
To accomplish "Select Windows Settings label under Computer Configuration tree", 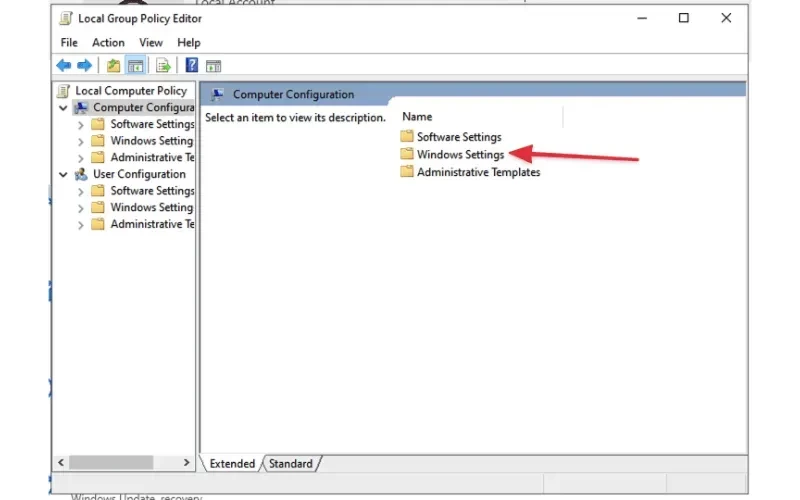I will coord(152,141).
